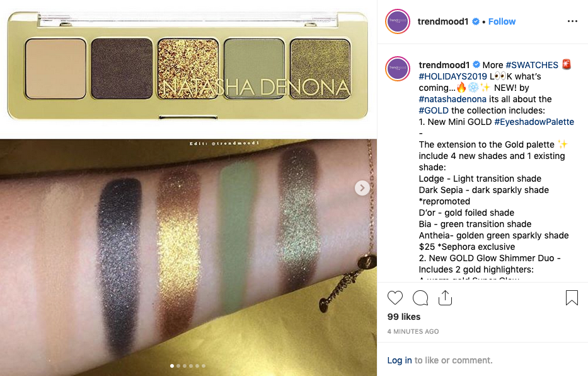Open the #EyeshadowPalette hashtag link
The height and width of the screenshot is (376, 588).
tap(534, 122)
